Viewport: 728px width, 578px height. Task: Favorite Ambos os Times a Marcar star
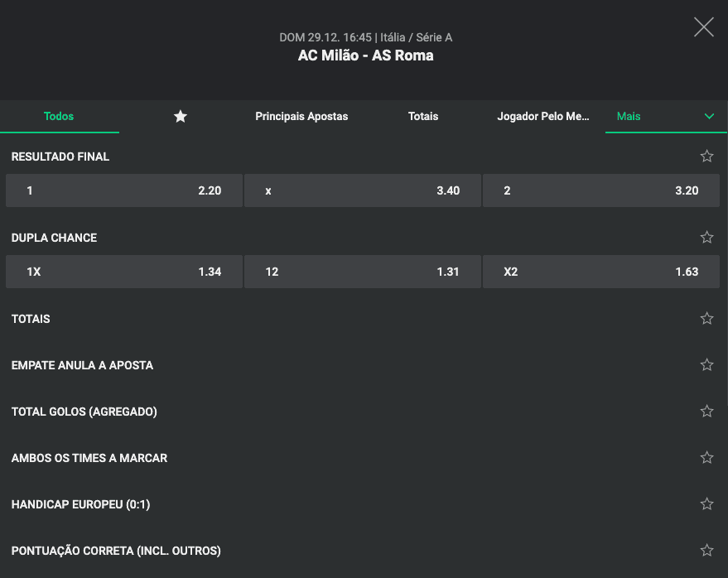(x=706, y=458)
